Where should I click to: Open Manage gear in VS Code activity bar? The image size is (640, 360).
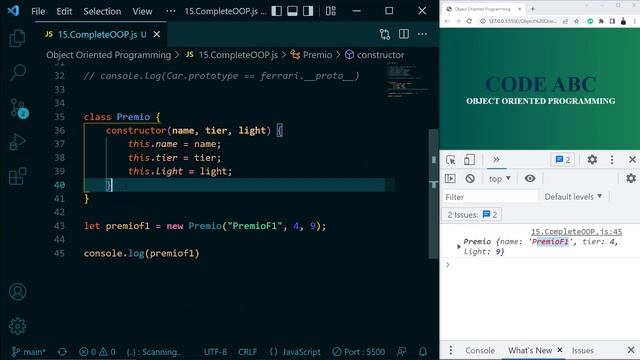(x=17, y=326)
